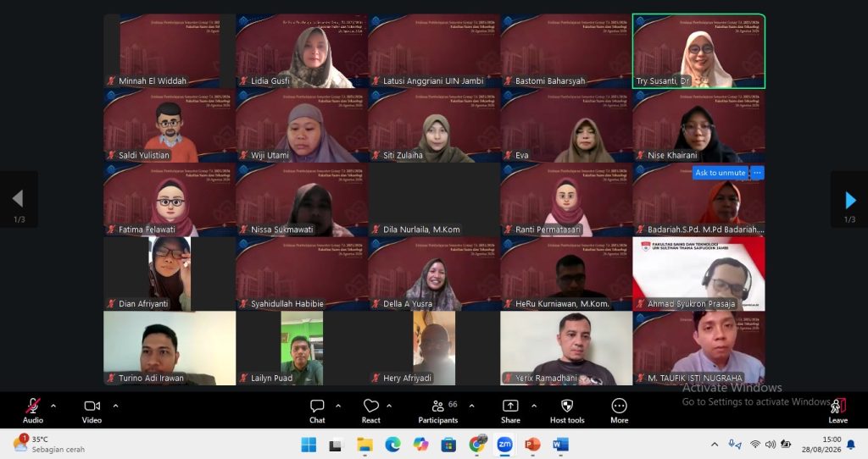Click name label Latusi Anggriani UIN Jambi
Viewport: 868px width, 459px height.
pos(433,80)
